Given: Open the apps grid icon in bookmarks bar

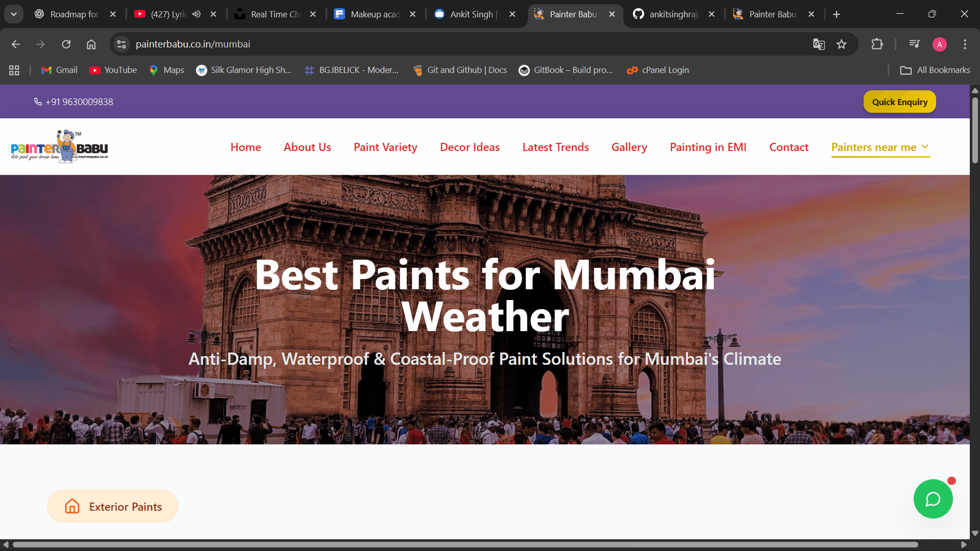Looking at the screenshot, I should point(14,70).
